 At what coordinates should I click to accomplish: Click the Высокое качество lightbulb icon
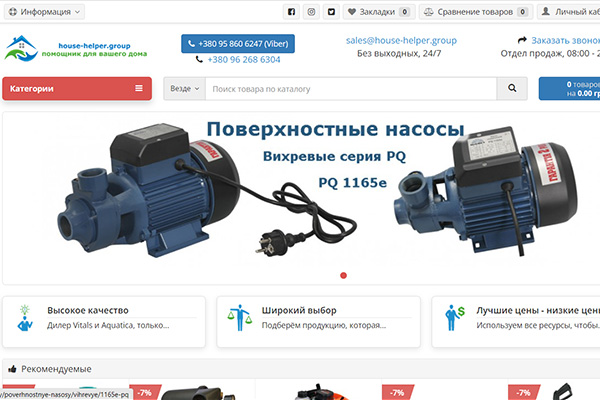24,319
